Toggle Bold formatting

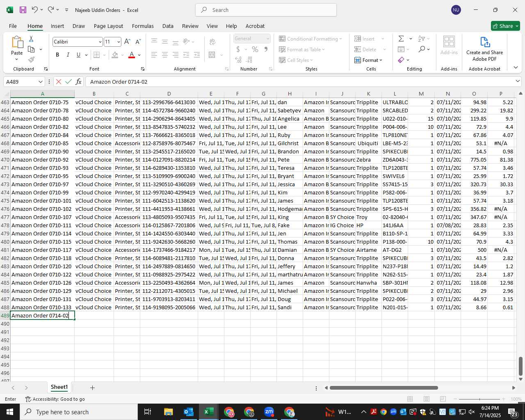tap(57, 55)
